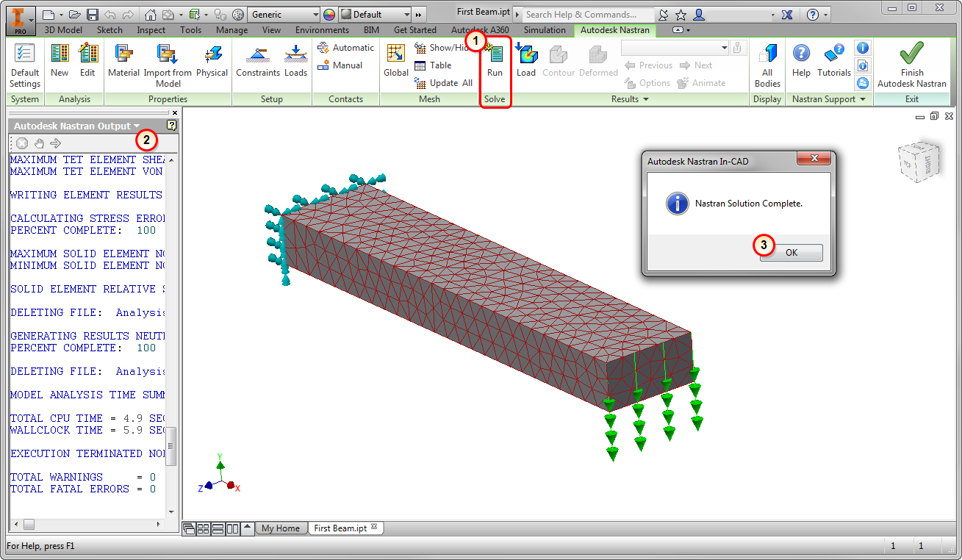Create a New analysis
The height and width of the screenshot is (560, 962).
[60, 61]
